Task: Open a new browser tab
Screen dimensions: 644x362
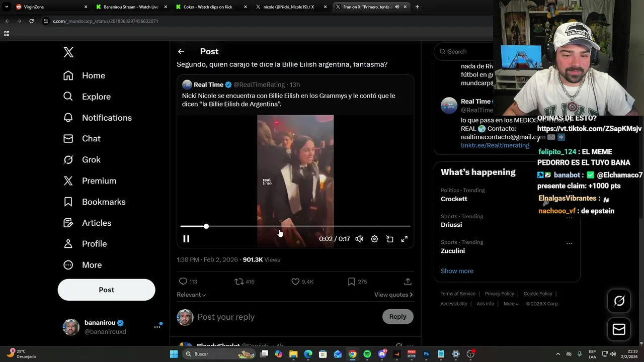Action: [417, 7]
